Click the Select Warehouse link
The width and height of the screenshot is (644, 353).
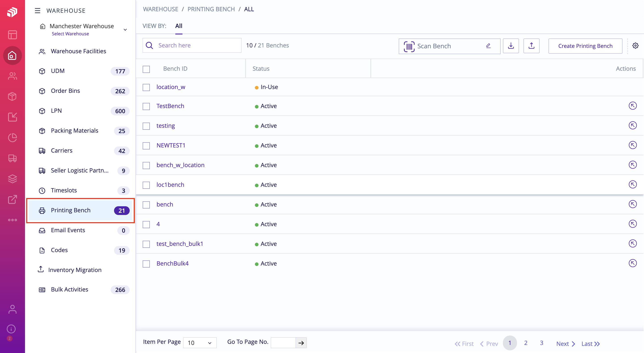[70, 34]
